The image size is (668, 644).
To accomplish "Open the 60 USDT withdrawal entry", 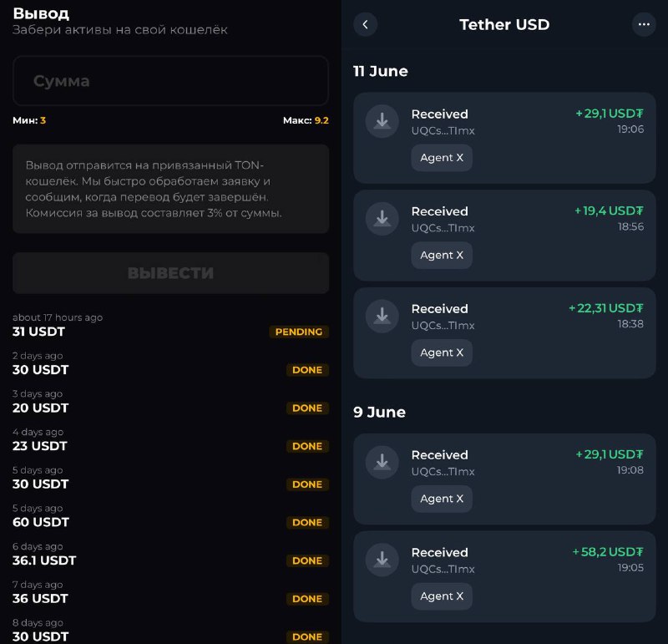I will coord(170,515).
